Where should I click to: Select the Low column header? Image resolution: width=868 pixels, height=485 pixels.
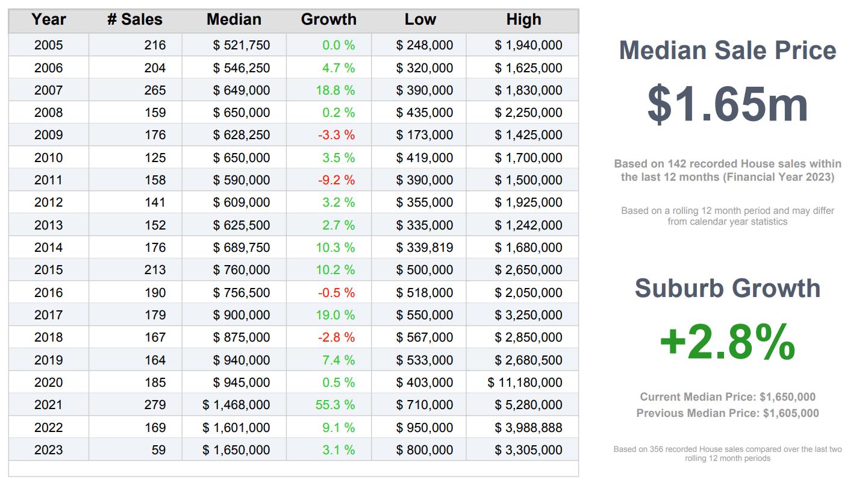coord(419,20)
